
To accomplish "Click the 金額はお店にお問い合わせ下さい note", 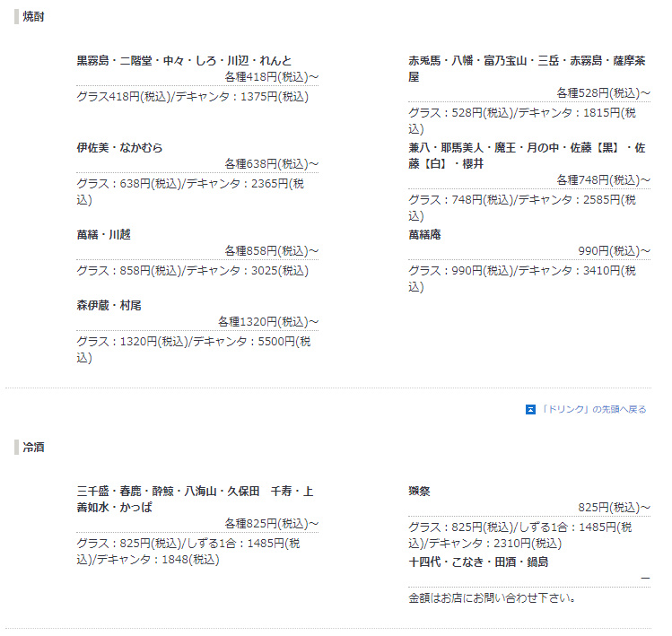I will [x=492, y=597].
